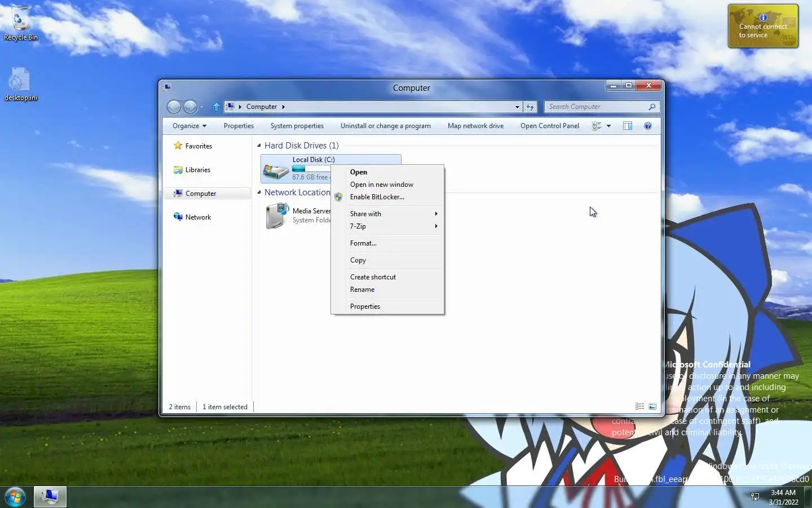
Task: Open the view options dropdown arrow
Action: click(608, 126)
